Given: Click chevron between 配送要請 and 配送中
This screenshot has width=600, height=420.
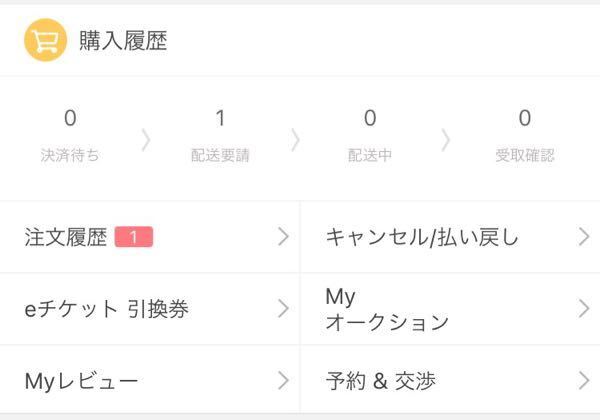Looking at the screenshot, I should point(295,140).
